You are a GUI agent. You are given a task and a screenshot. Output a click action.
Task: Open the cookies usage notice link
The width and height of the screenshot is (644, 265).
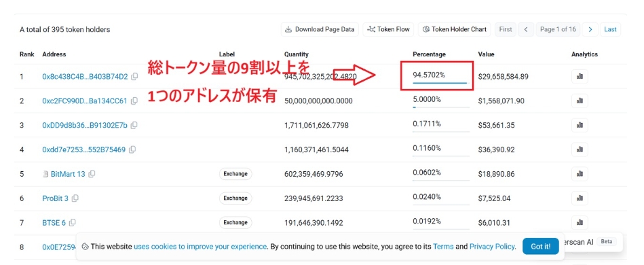tap(200, 247)
